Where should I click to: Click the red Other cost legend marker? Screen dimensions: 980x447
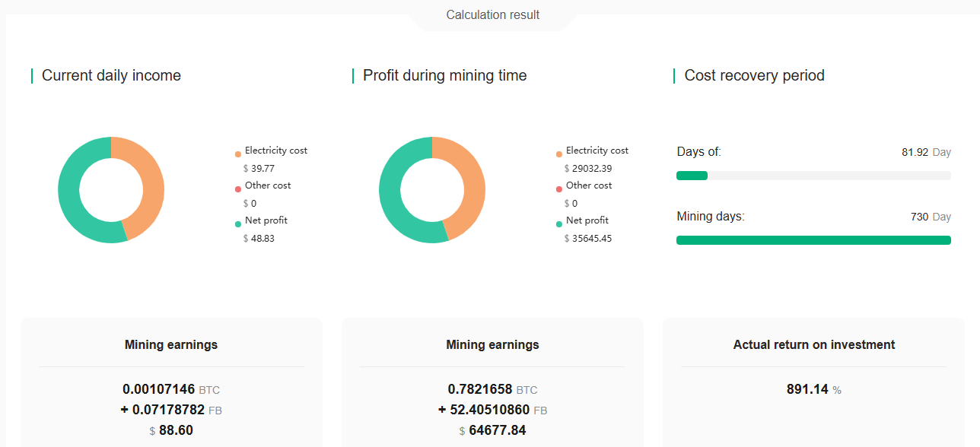tap(238, 185)
